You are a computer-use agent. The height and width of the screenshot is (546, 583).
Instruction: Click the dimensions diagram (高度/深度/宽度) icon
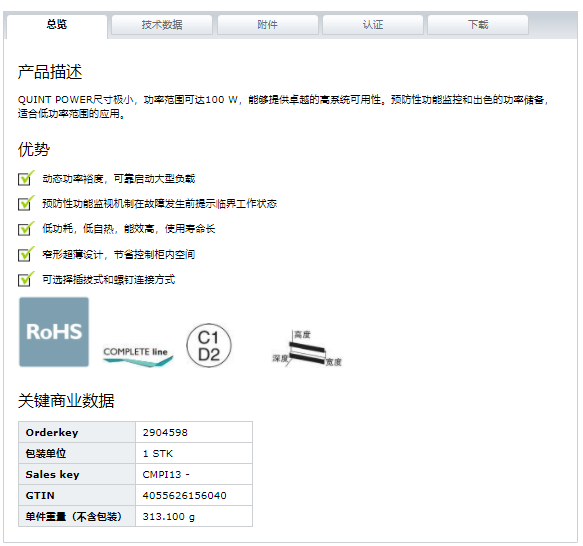click(x=307, y=349)
